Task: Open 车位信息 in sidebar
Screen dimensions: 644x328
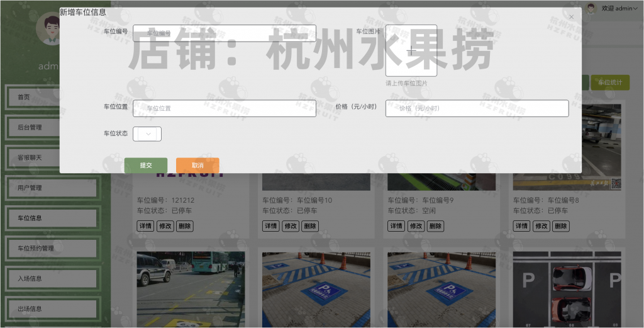Action: coord(53,218)
